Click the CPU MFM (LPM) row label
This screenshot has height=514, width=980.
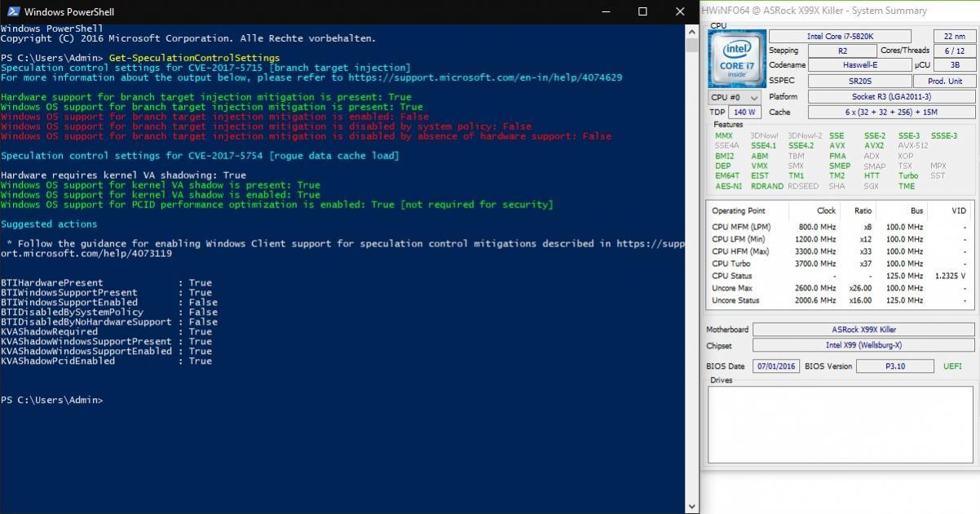(x=741, y=227)
